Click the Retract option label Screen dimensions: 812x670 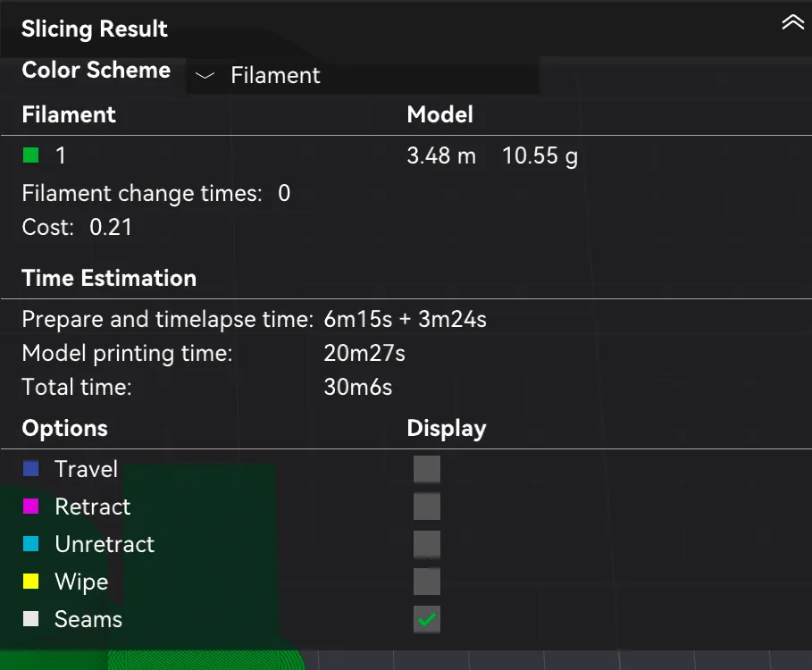click(x=93, y=507)
